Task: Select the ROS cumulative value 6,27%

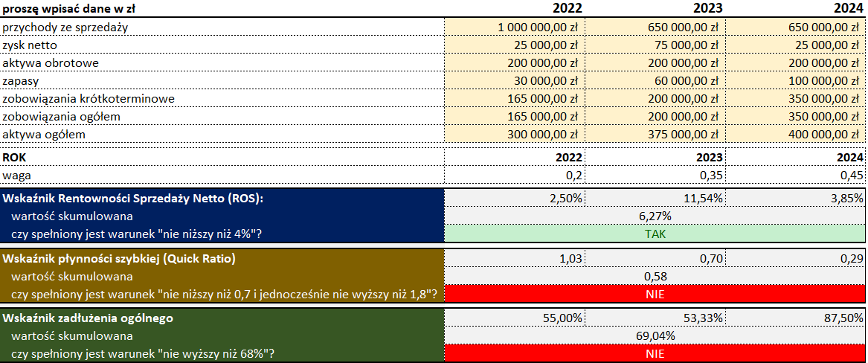Action: (655, 216)
